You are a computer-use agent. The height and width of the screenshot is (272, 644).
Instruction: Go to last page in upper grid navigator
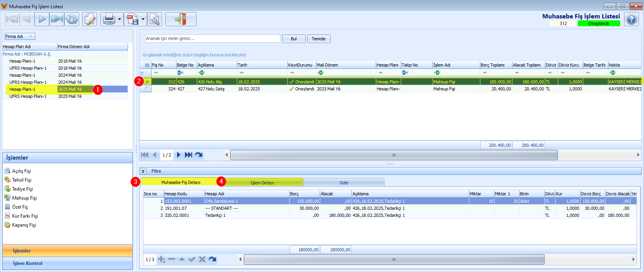(x=188, y=155)
